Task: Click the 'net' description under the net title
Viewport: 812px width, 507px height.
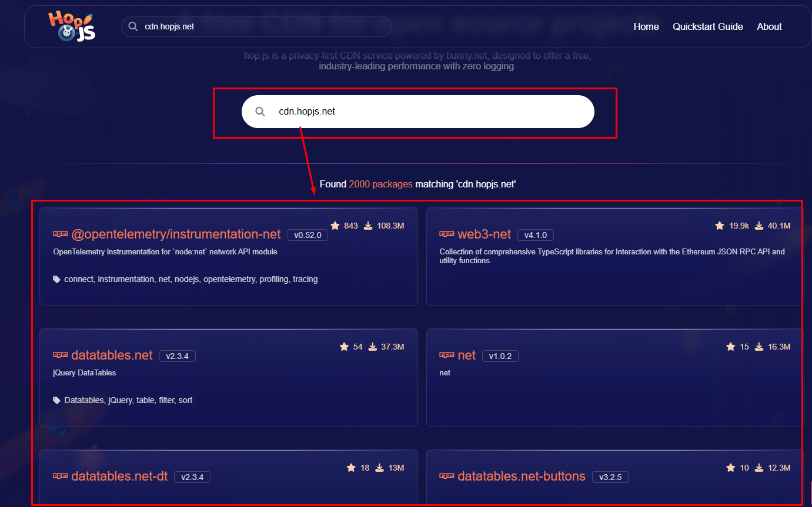Action: 445,373
